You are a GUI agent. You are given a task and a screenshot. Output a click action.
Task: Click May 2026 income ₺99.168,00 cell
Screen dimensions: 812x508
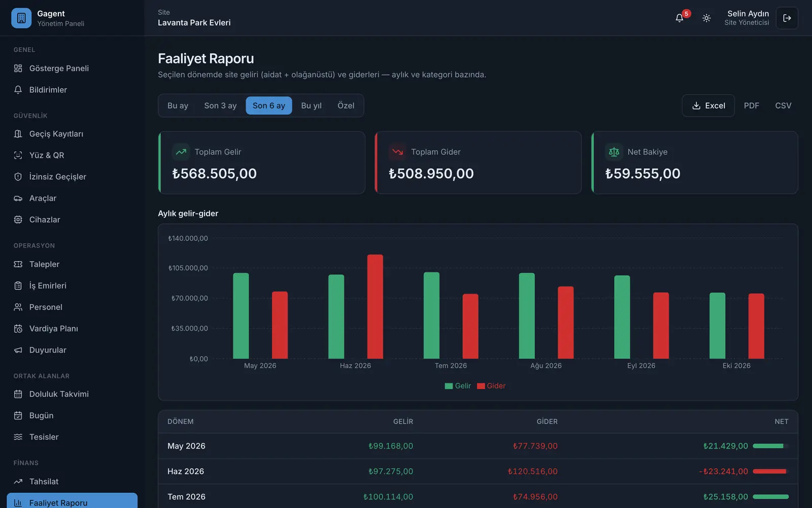click(391, 446)
